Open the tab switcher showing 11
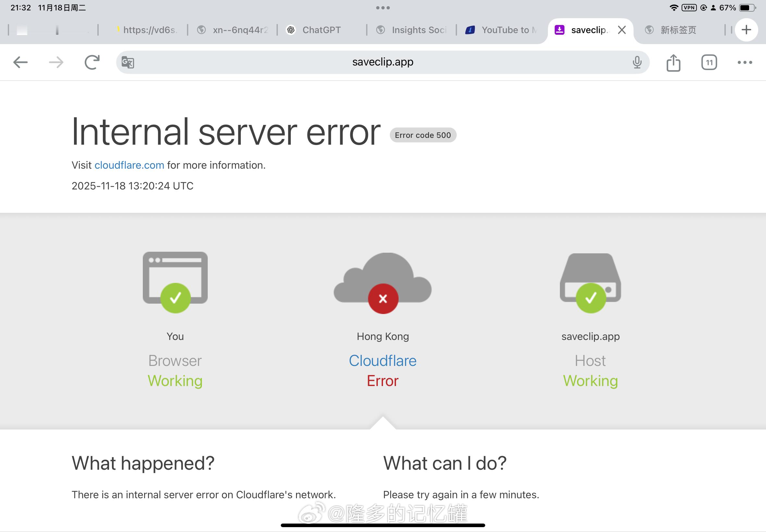 pyautogui.click(x=709, y=62)
